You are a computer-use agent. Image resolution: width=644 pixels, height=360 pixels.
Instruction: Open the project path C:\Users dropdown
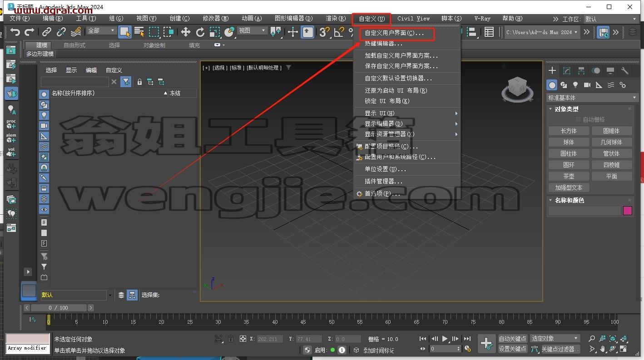pyautogui.click(x=542, y=32)
